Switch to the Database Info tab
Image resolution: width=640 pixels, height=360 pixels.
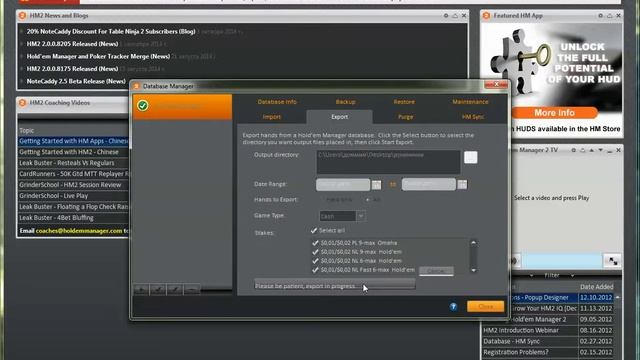point(277,102)
